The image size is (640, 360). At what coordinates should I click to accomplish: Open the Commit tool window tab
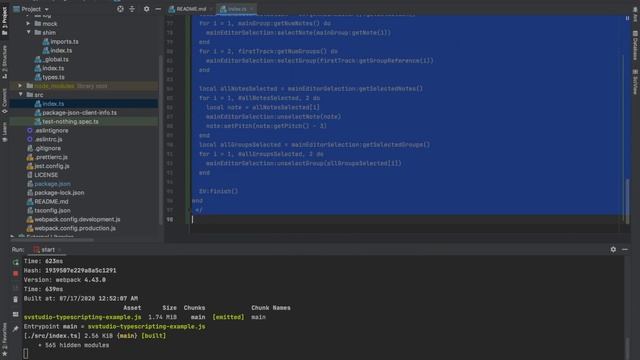point(4,101)
